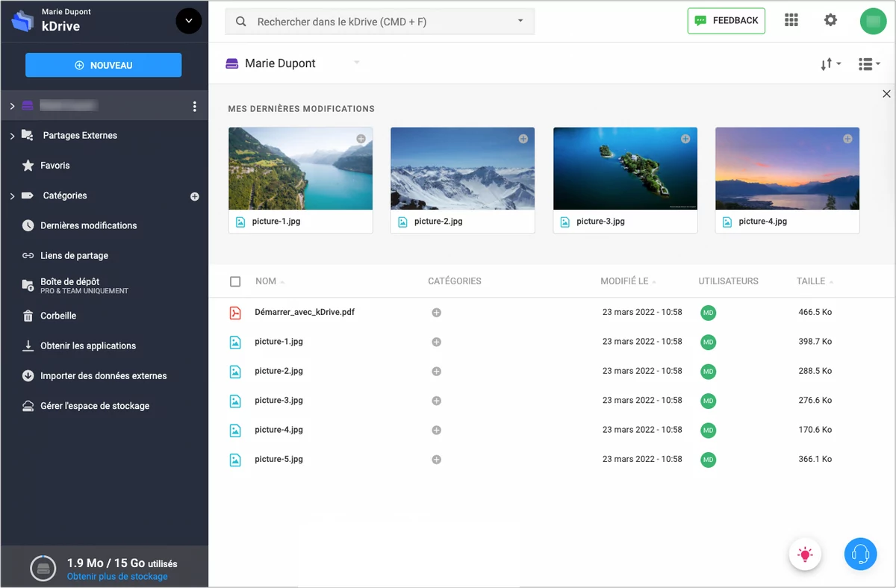Add category to picture-5.jpg row
Screen dimensions: 896x588
point(437,460)
